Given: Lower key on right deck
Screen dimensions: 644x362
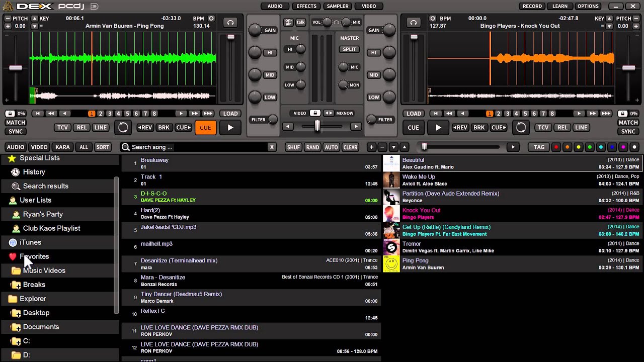Looking at the screenshot, I should [609, 26].
